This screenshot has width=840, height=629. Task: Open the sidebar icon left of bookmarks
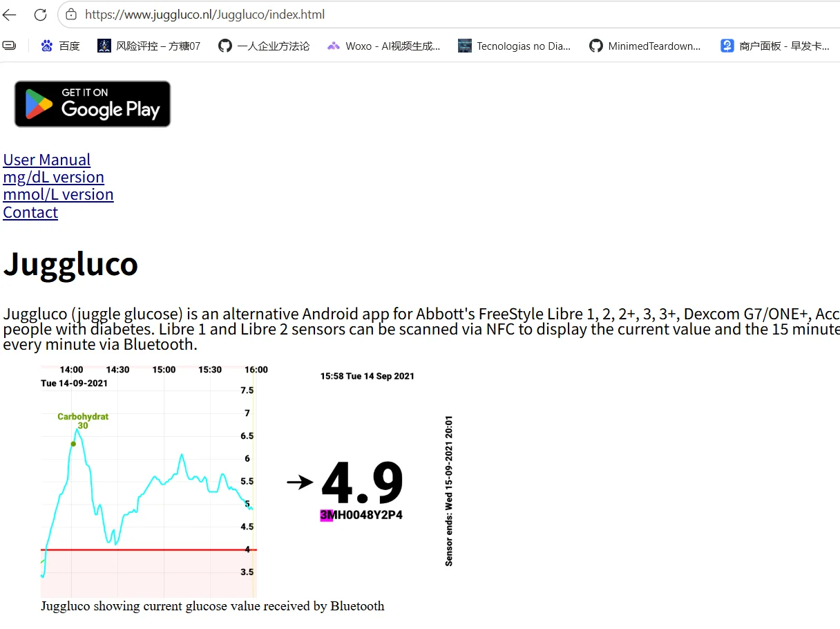10,46
